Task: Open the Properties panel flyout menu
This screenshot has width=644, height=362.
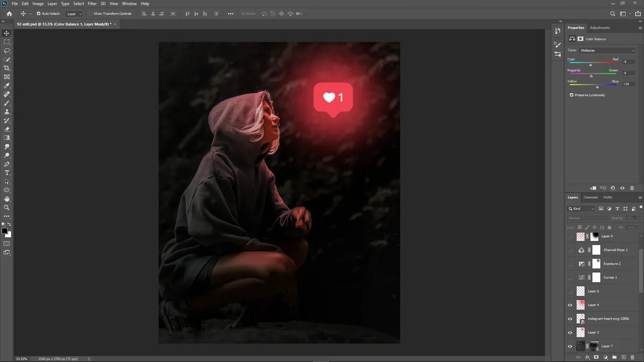Action: pos(640,28)
